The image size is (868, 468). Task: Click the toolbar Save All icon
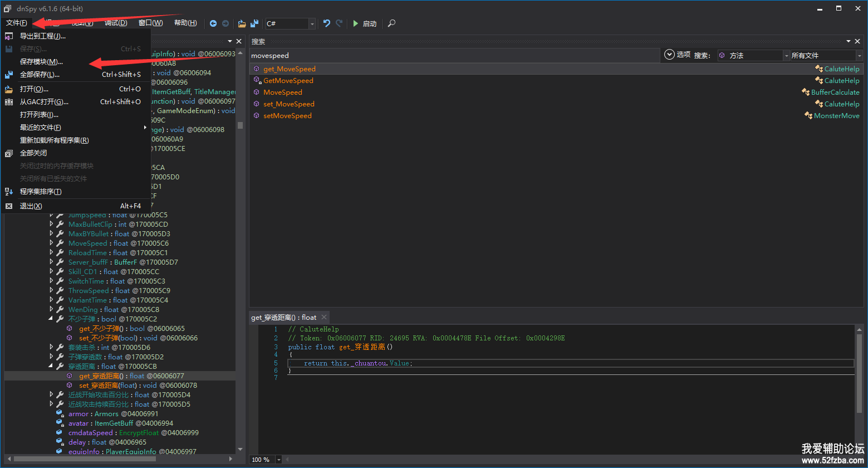click(x=254, y=23)
